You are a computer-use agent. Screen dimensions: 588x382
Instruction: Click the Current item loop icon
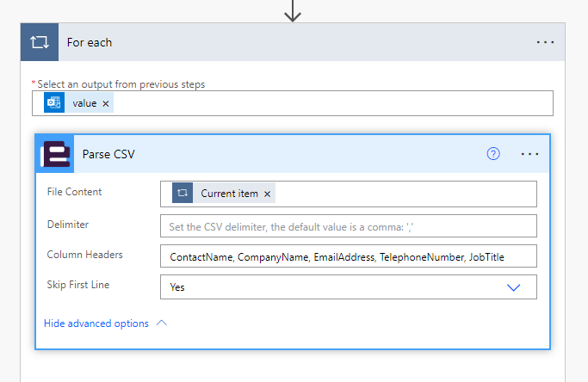(183, 194)
